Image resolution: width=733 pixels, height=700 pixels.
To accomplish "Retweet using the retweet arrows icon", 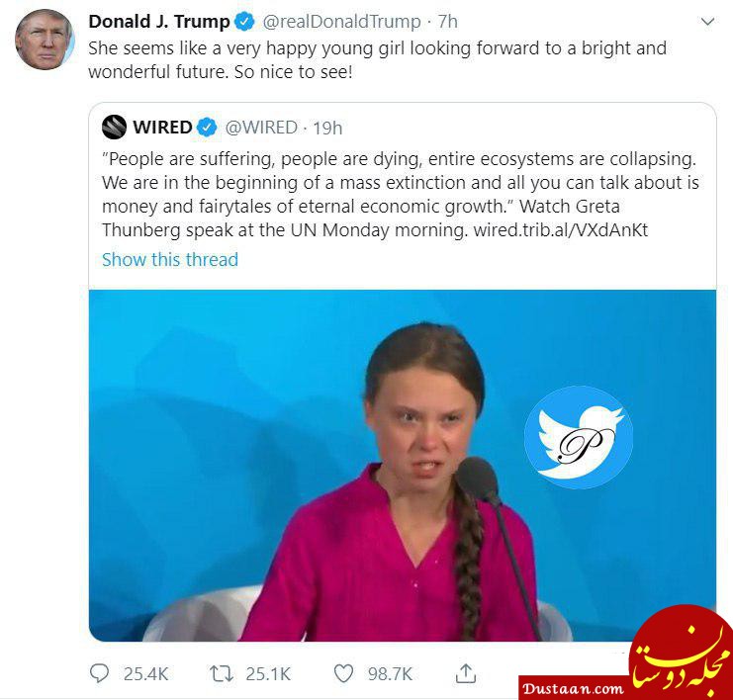I will click(x=222, y=673).
